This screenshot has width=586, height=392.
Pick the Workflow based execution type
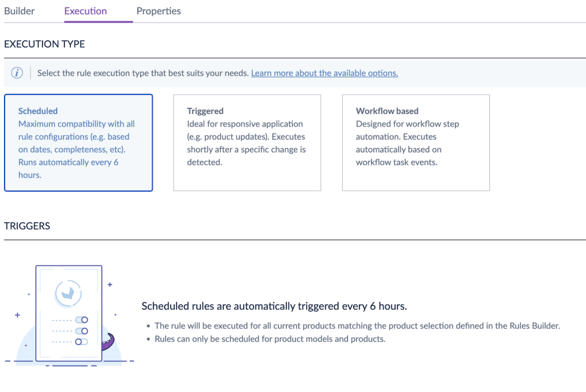415,142
